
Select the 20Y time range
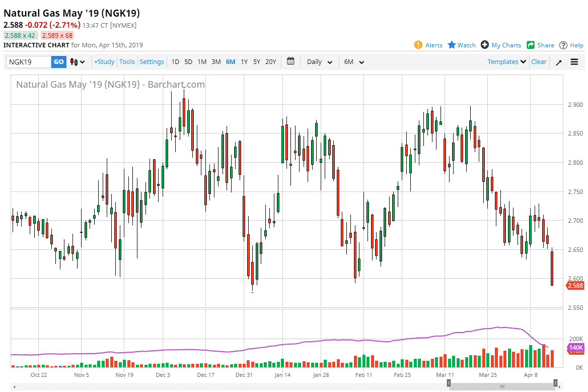point(271,62)
